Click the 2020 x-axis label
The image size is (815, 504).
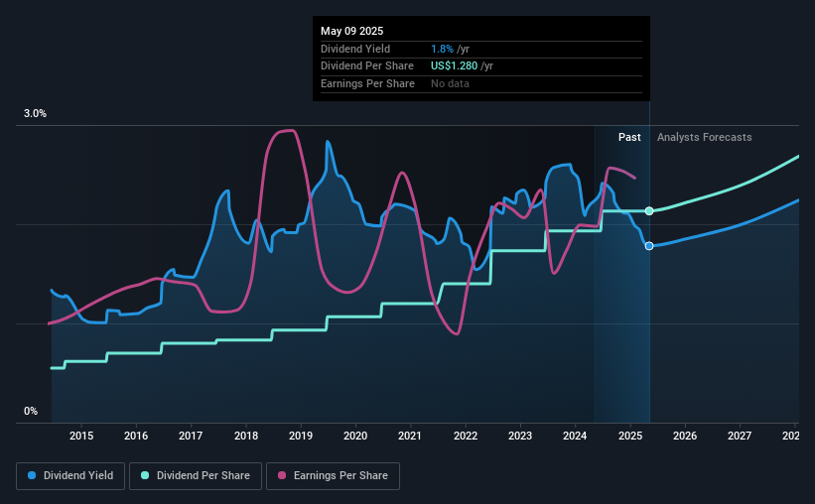355,436
